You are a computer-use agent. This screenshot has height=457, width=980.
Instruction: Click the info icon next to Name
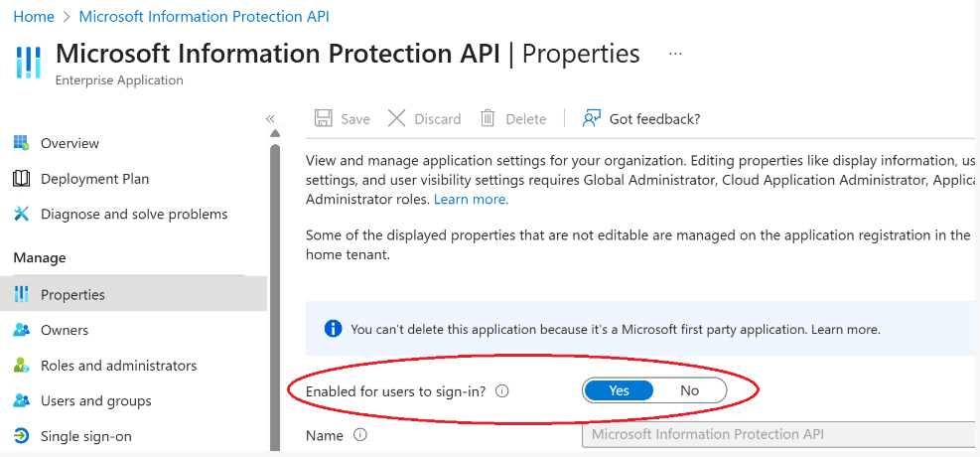[360, 435]
